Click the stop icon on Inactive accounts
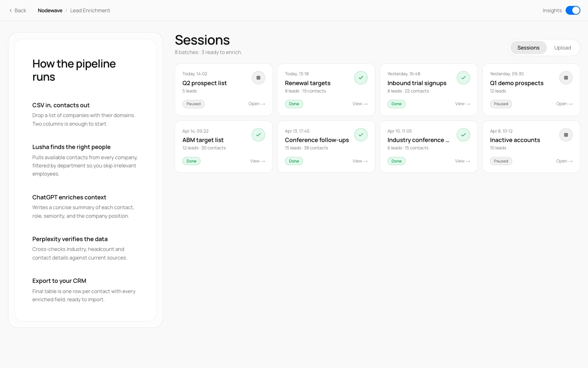The image size is (588, 368). pyautogui.click(x=566, y=135)
